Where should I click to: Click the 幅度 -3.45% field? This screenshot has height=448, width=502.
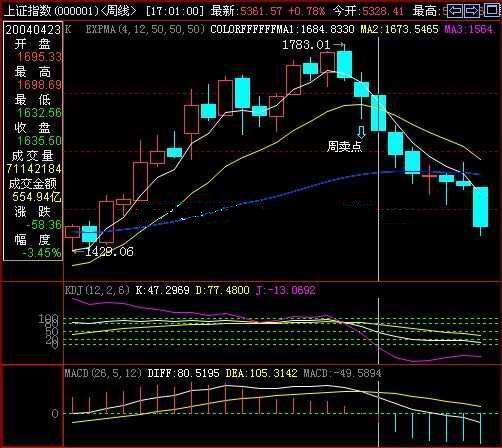[x=33, y=246]
